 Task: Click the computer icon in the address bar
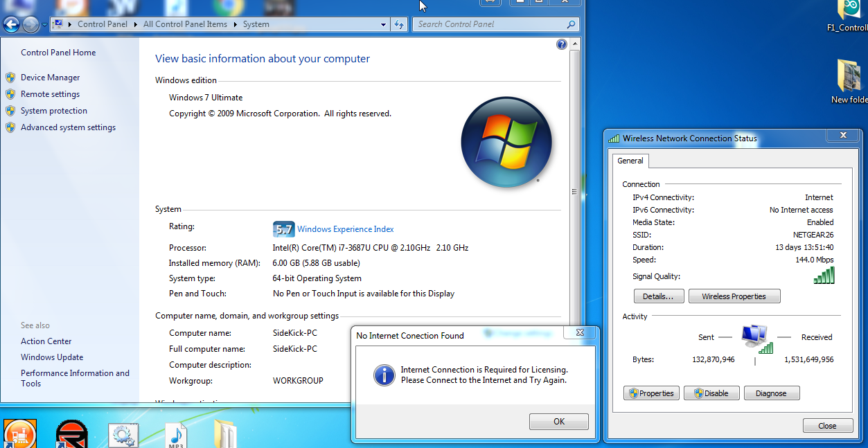(58, 24)
